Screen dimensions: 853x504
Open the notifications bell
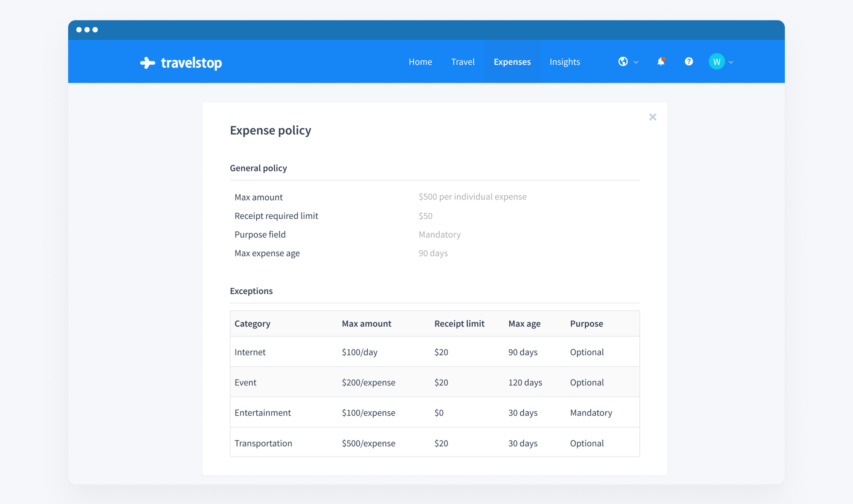[661, 62]
